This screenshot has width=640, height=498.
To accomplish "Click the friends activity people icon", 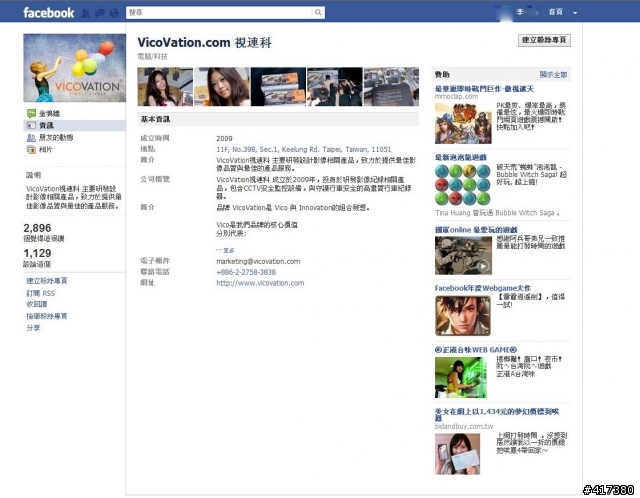I will click(x=31, y=138).
